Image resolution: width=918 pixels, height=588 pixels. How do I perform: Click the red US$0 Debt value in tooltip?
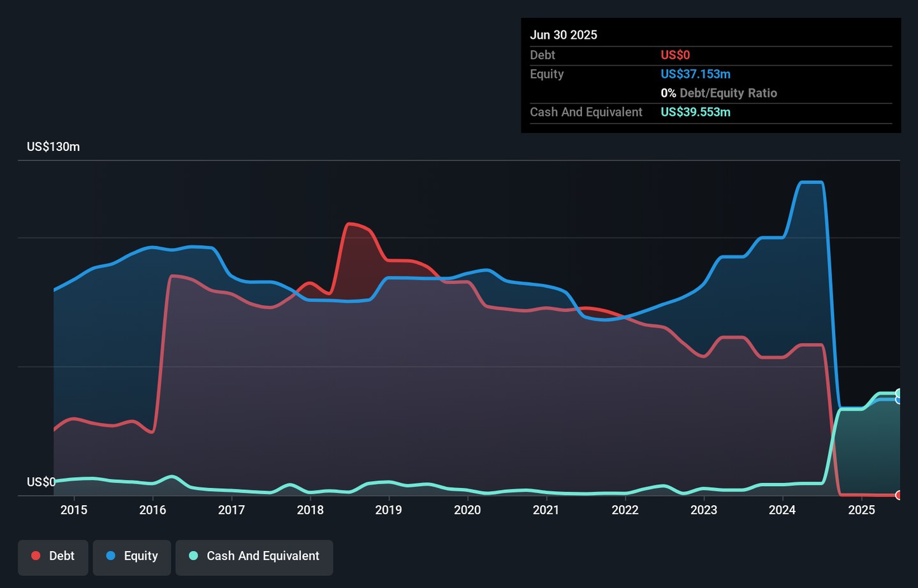click(x=675, y=55)
